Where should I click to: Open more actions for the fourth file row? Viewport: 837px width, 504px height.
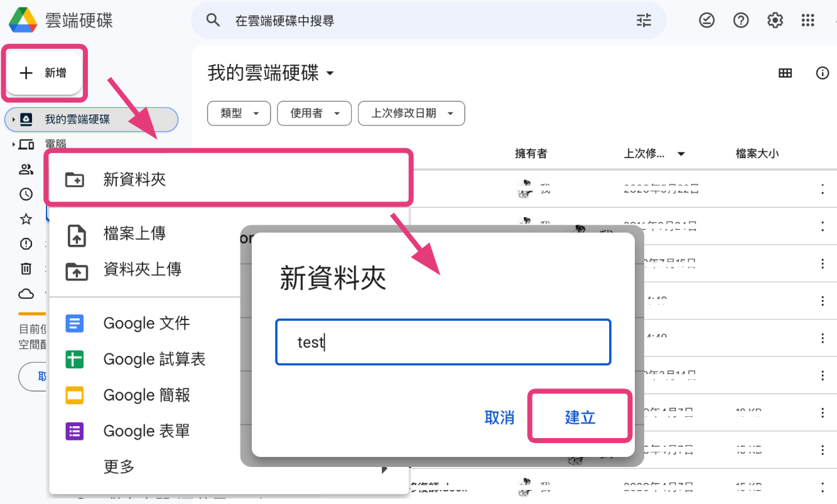(x=823, y=301)
